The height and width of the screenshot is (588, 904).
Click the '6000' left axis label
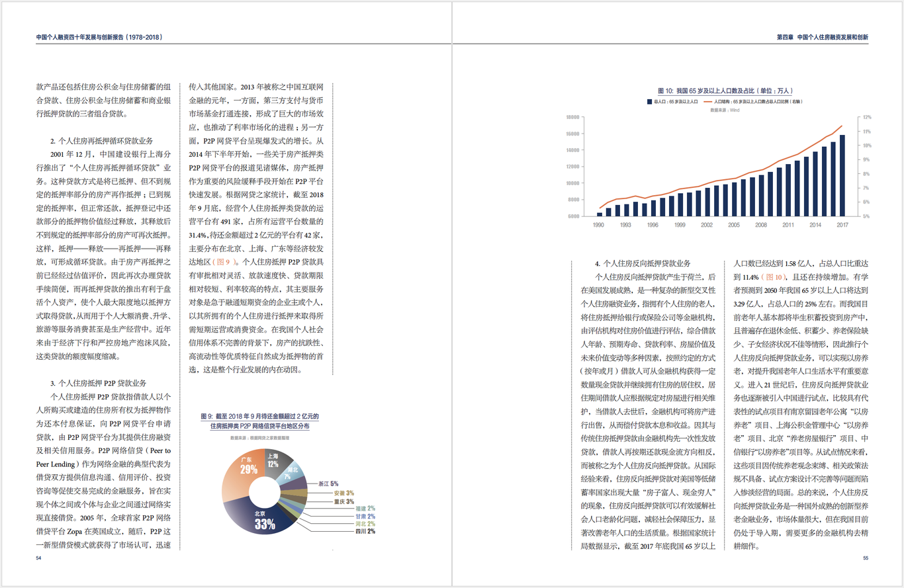pos(574,216)
